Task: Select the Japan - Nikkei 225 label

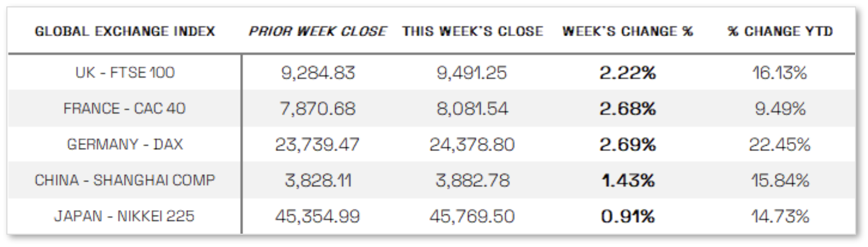Action: pyautogui.click(x=125, y=216)
